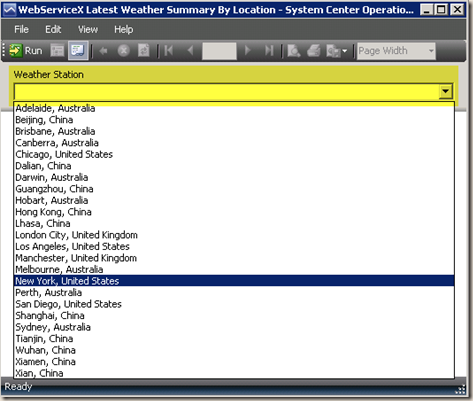The height and width of the screenshot is (401, 473).
Task: Open the export format dropdown button
Action: 336,51
